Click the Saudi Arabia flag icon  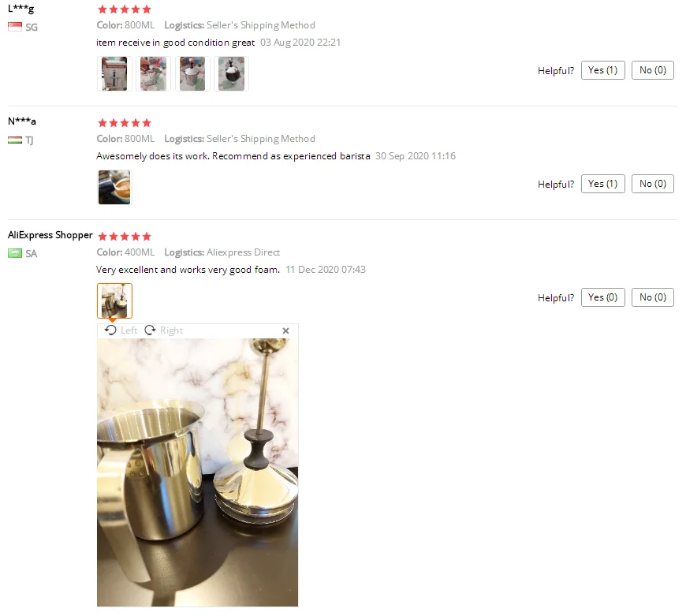(15, 253)
